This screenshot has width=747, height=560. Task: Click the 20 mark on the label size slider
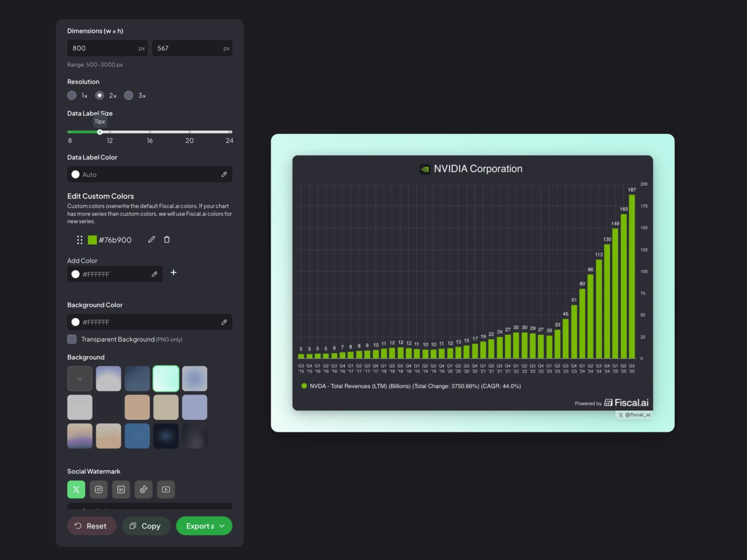pos(189,141)
